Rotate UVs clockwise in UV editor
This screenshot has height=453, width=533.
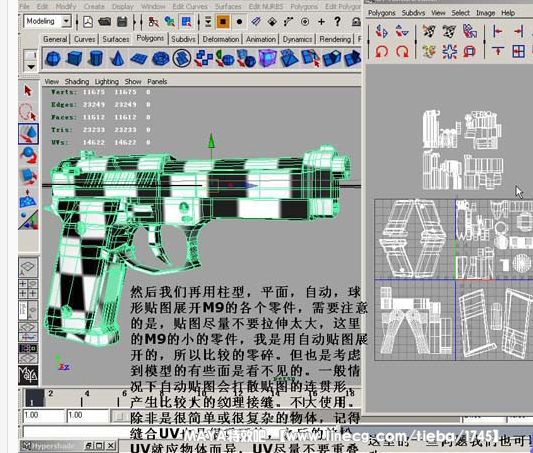402,52
